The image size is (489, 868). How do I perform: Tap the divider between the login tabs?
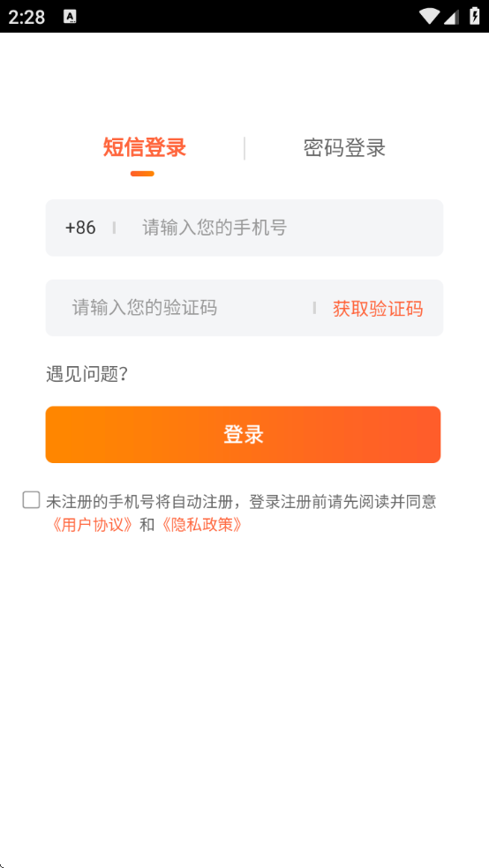(244, 148)
